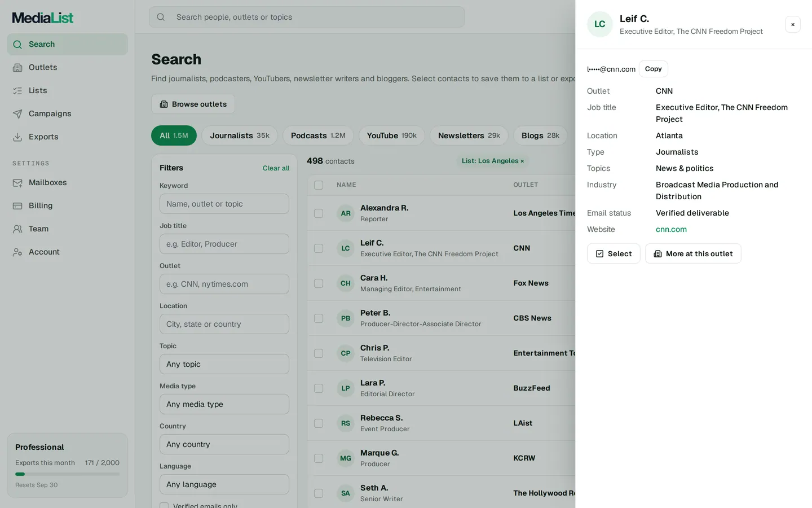Click the PB avatar for Peter B.
Screen dimensions: 812x508
pos(346,318)
